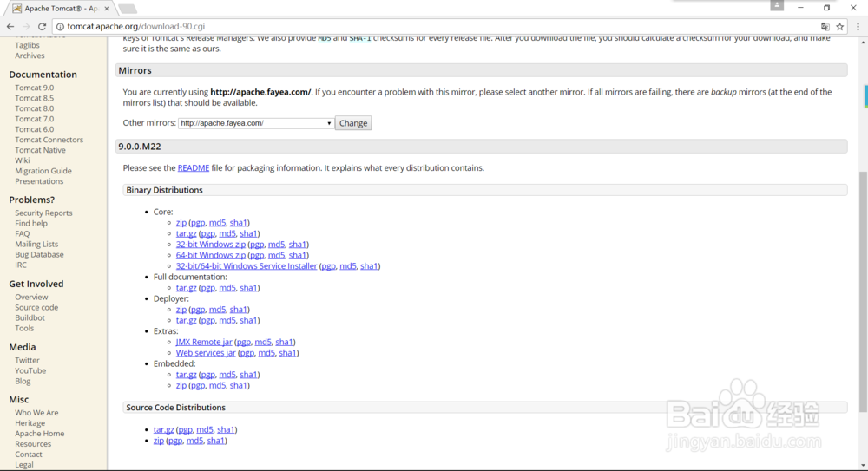Download the Web services jar

pos(206,352)
